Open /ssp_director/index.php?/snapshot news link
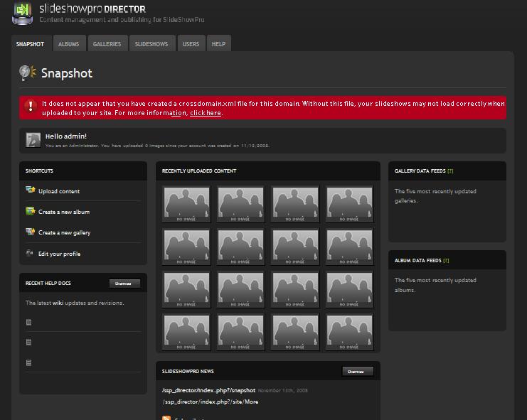This screenshot has width=527, height=420. [208, 390]
